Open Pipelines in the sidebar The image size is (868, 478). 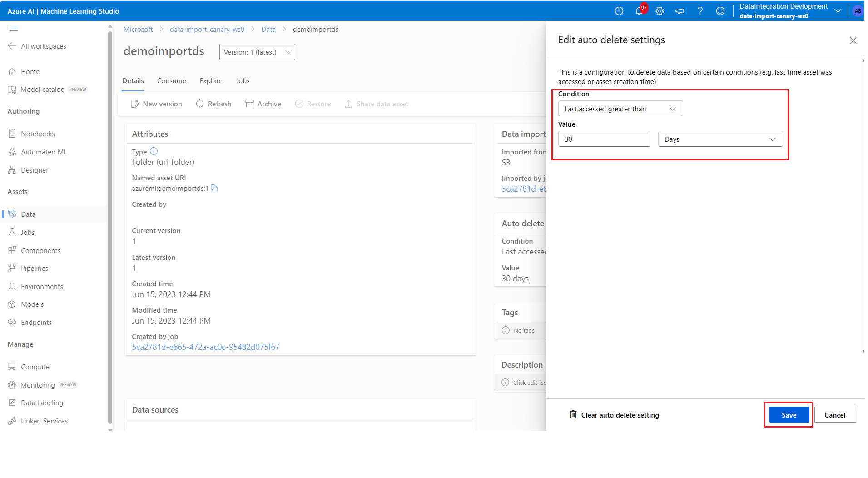[x=28, y=269]
